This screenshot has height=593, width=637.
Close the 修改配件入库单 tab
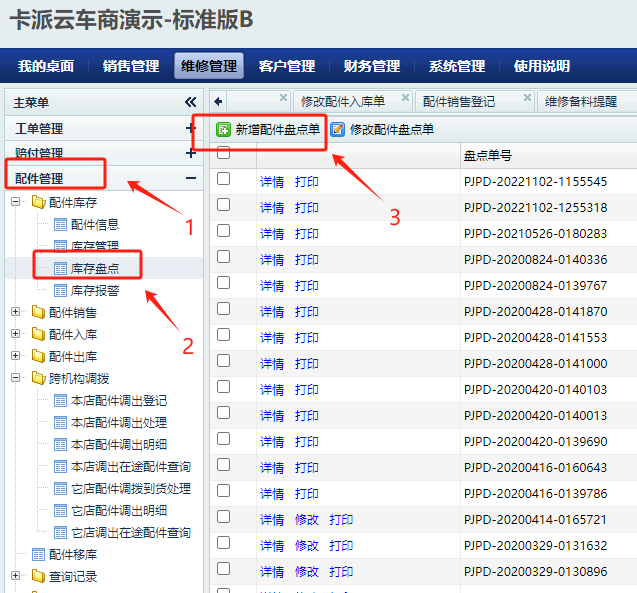pyautogui.click(x=405, y=100)
